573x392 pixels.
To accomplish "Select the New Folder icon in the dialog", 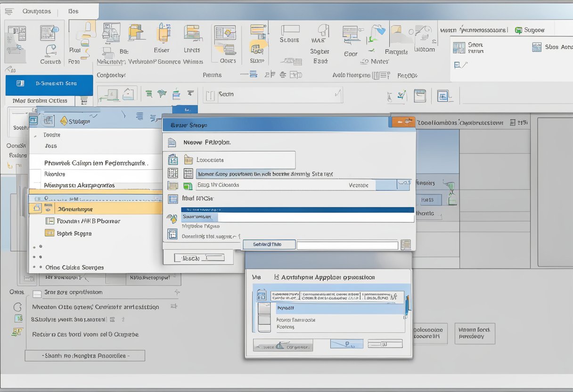I will (173, 142).
